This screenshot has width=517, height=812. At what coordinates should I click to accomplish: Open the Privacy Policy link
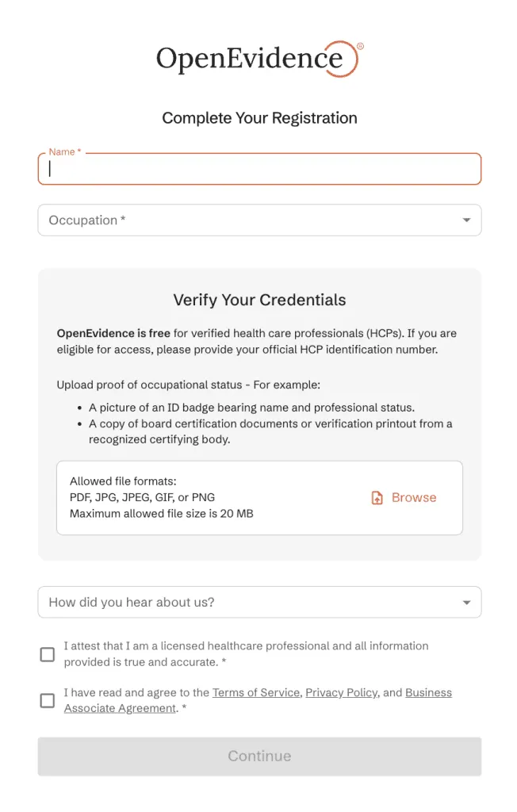point(341,692)
